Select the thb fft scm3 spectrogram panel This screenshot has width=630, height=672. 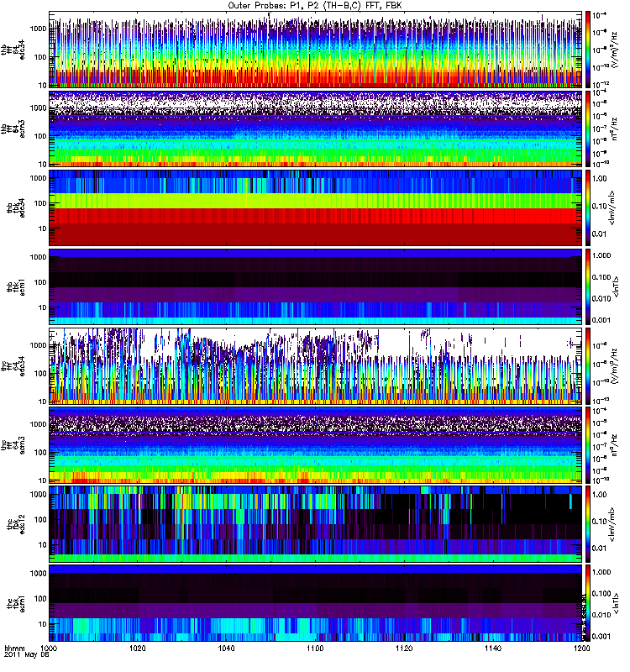point(315,129)
